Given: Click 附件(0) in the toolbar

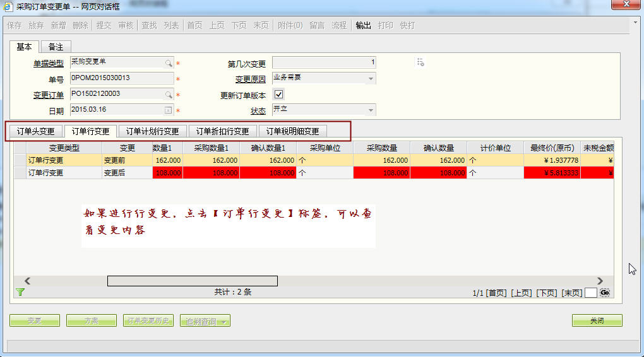Looking at the screenshot, I should pyautogui.click(x=290, y=25).
